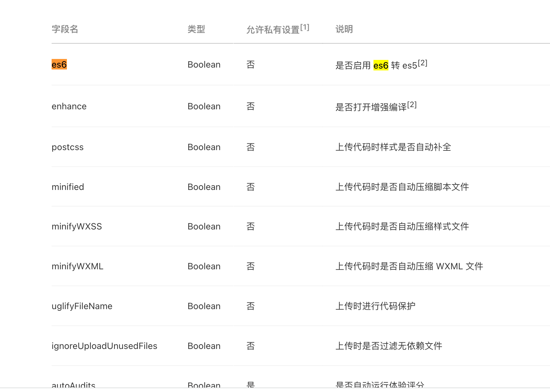Click the 说明 column header

[344, 29]
